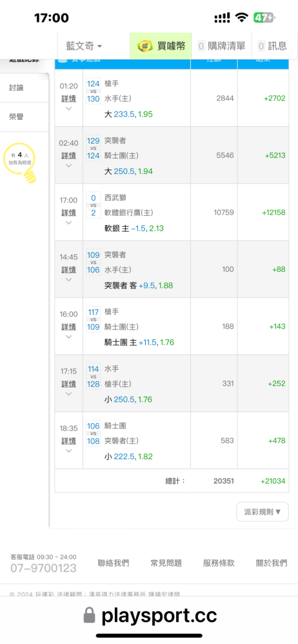Open the 服務條款 link

[x=219, y=563]
